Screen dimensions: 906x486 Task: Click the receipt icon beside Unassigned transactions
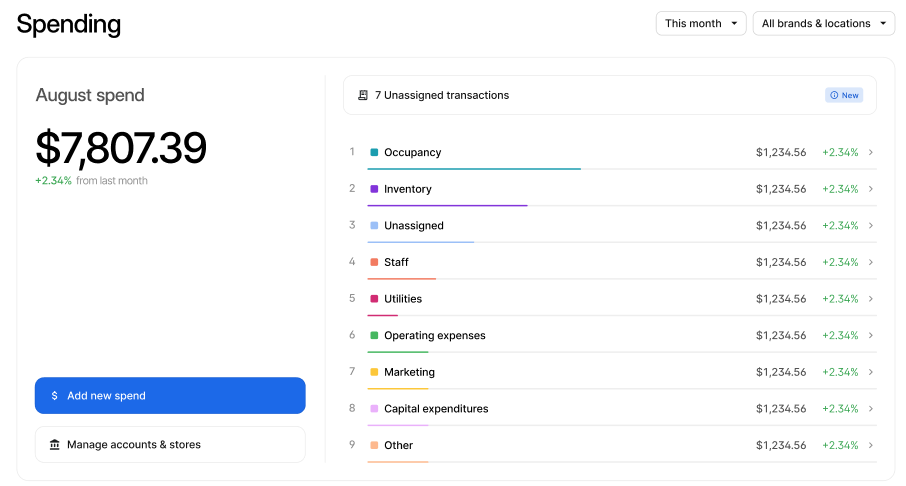pyautogui.click(x=363, y=96)
